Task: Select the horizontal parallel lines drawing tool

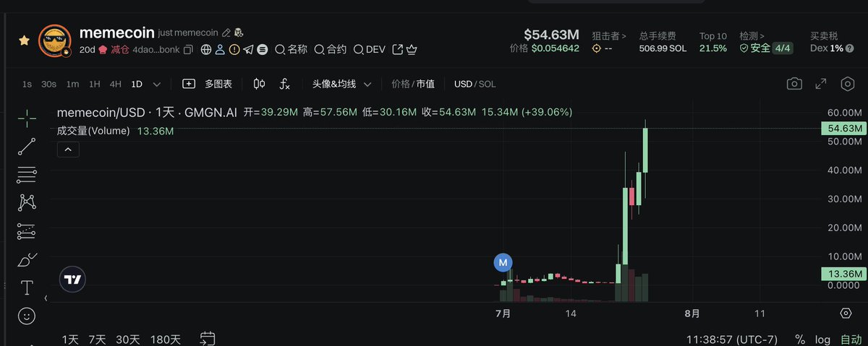Action: coord(27,175)
